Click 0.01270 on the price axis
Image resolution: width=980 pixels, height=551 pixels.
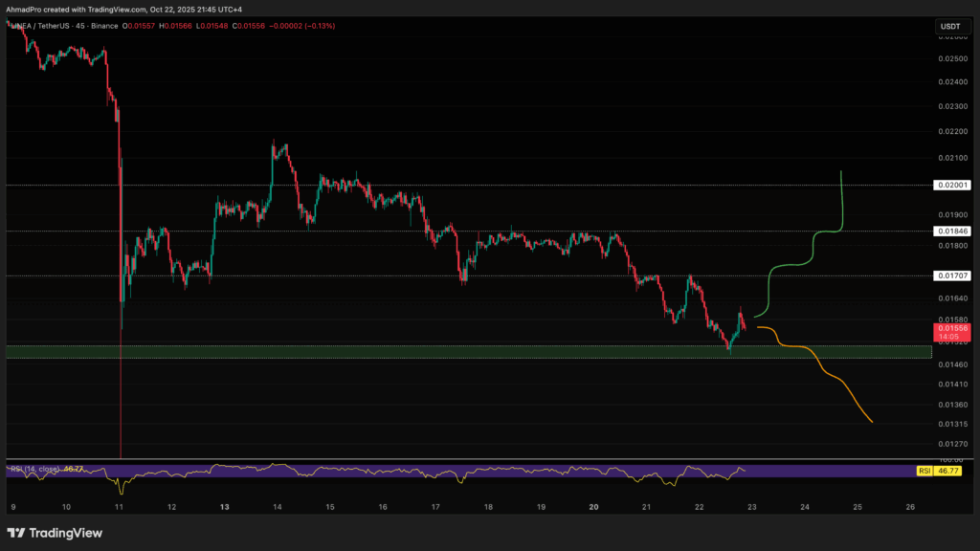click(952, 444)
